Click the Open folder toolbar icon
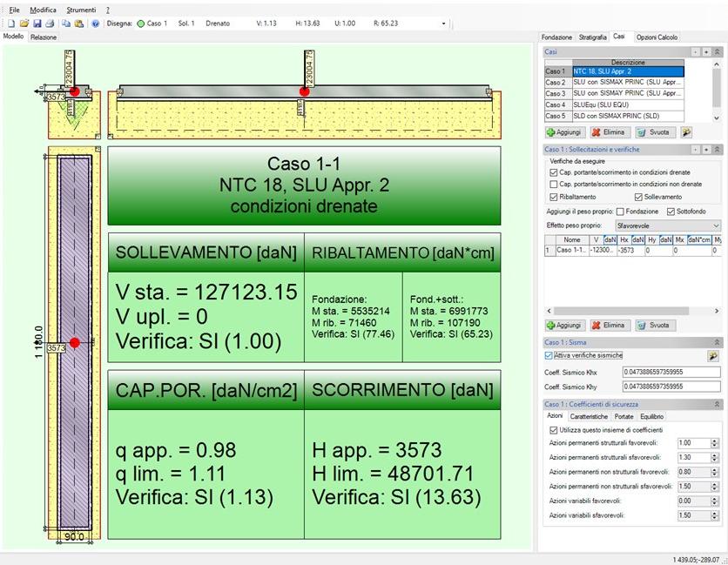 coord(24,24)
